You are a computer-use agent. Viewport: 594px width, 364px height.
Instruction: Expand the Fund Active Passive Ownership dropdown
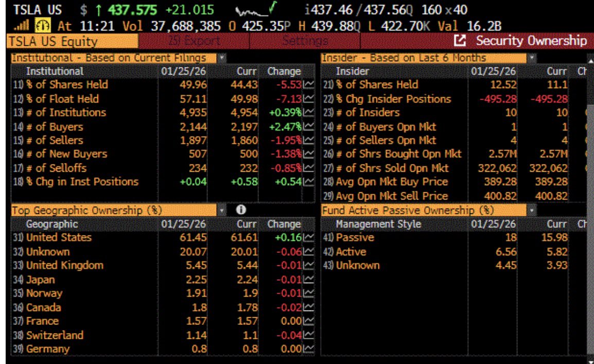(532, 210)
